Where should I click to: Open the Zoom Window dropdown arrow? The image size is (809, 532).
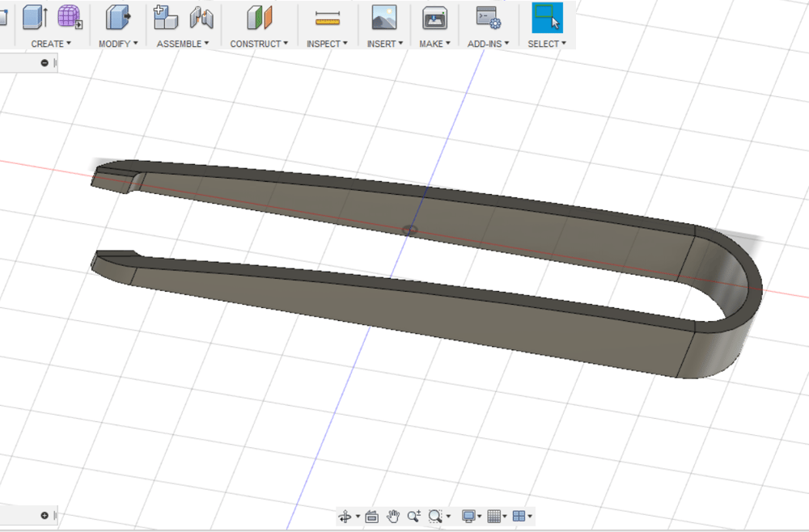tap(448, 516)
